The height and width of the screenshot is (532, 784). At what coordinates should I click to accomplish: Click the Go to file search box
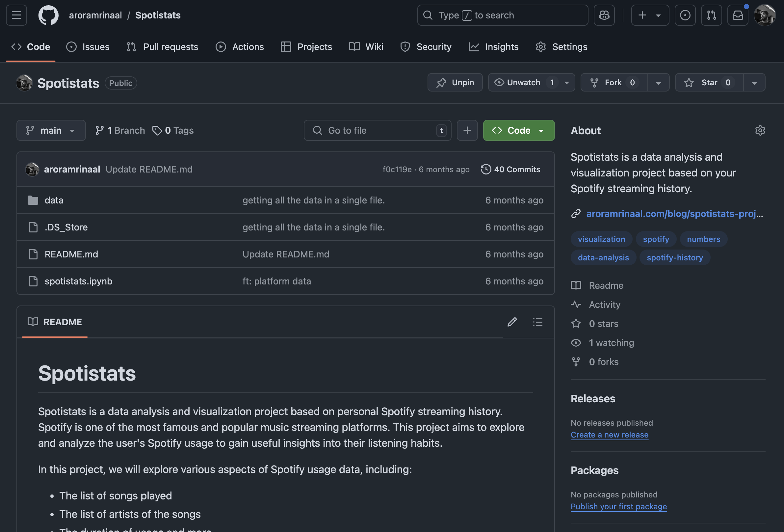point(377,130)
